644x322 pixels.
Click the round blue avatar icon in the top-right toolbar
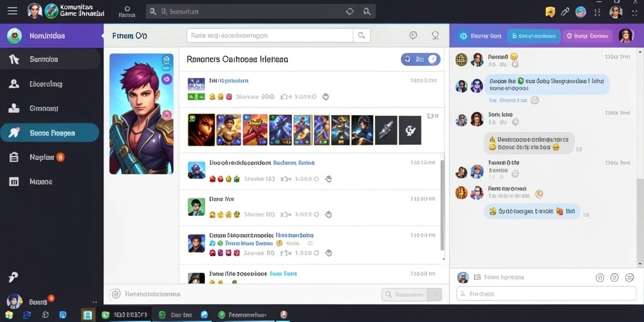580,12
